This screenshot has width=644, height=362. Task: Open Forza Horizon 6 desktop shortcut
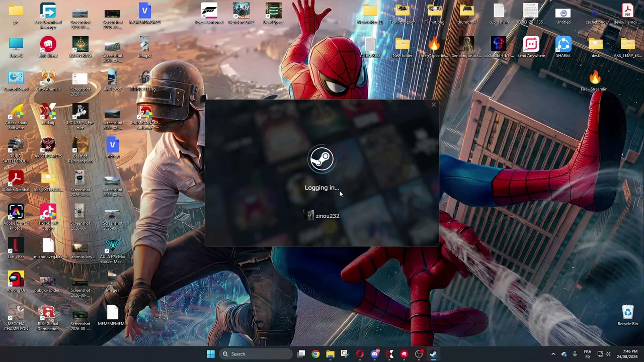click(209, 14)
